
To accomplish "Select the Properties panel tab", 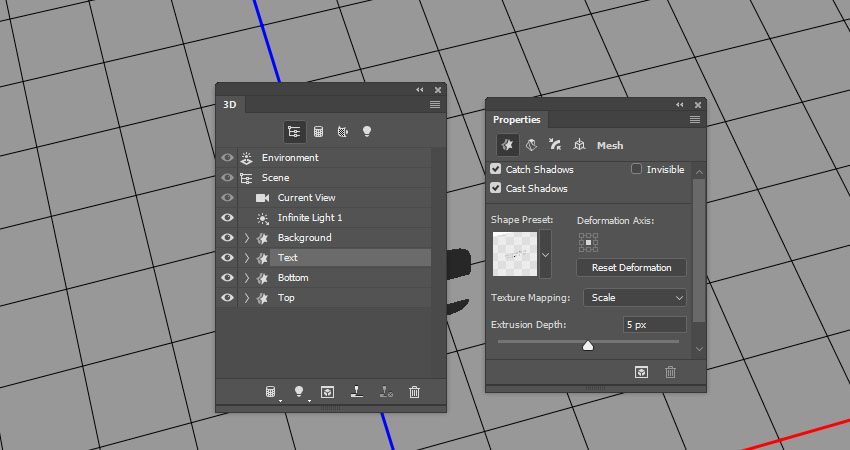I will 517,120.
